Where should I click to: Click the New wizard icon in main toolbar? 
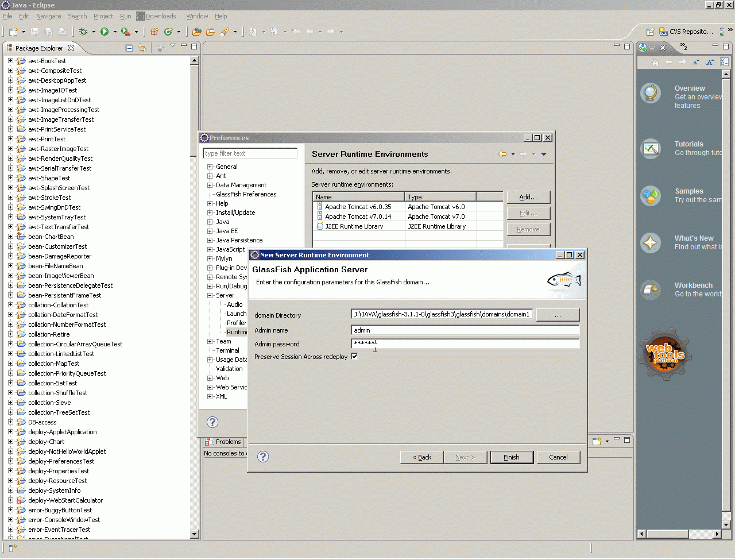point(13,32)
